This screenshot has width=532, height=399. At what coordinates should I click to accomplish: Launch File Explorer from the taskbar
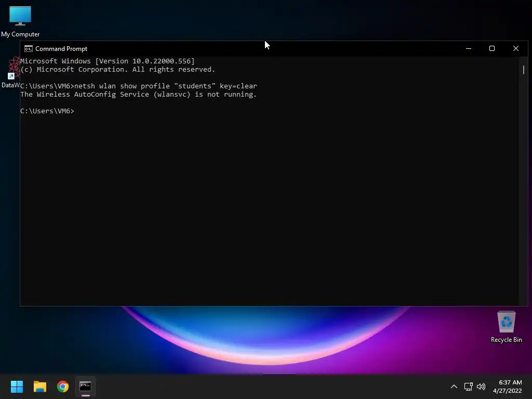coord(39,387)
